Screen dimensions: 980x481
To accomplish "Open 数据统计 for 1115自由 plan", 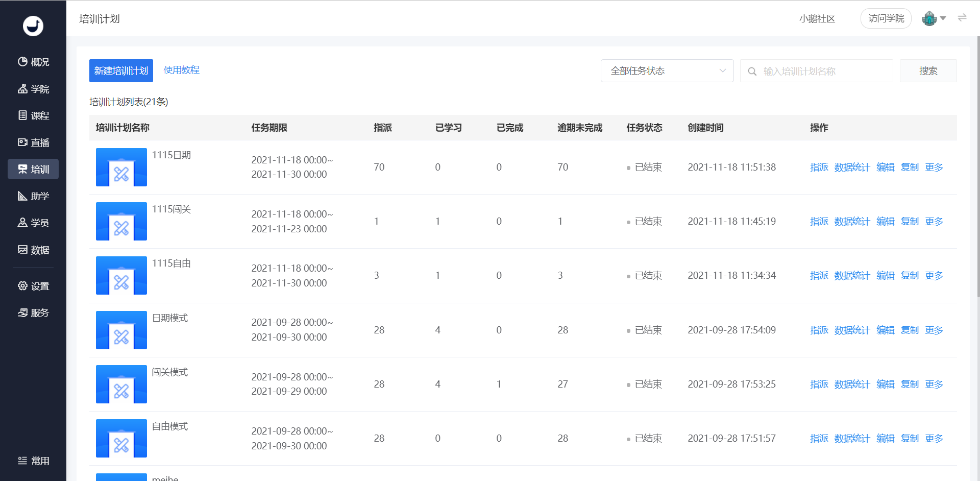I will pos(852,275).
